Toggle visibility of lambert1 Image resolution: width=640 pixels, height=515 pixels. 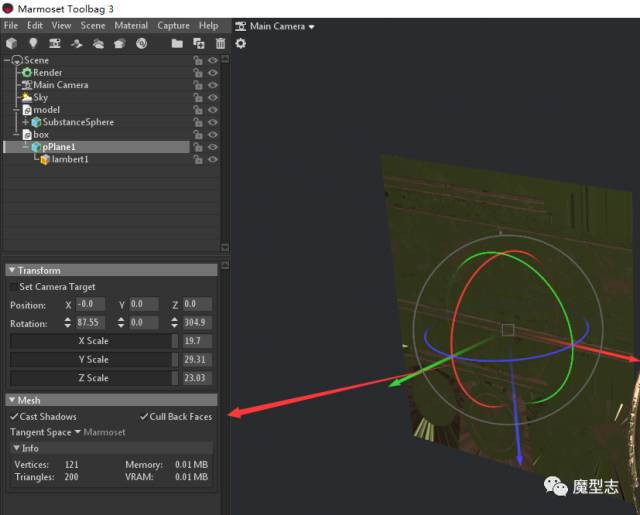pos(213,159)
